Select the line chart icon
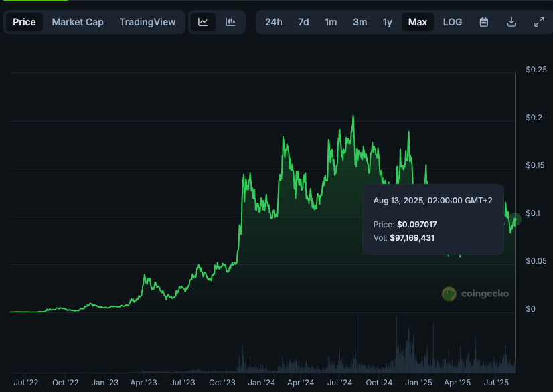 203,22
